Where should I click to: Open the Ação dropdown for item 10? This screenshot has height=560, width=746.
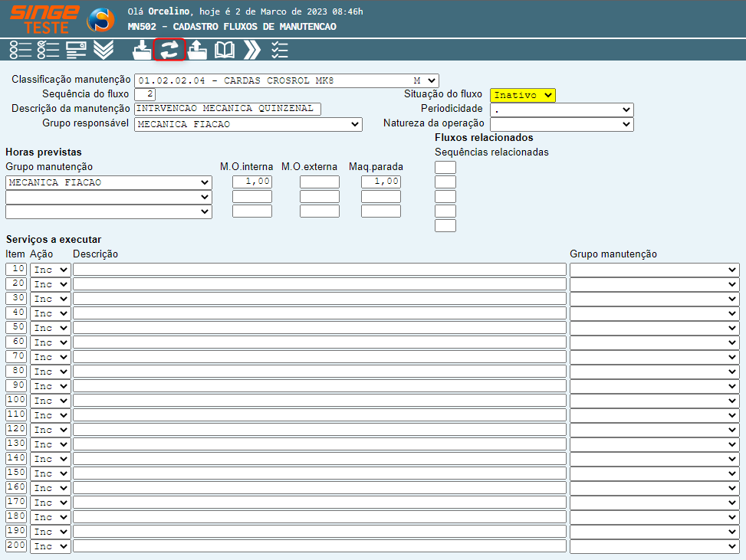(x=51, y=270)
